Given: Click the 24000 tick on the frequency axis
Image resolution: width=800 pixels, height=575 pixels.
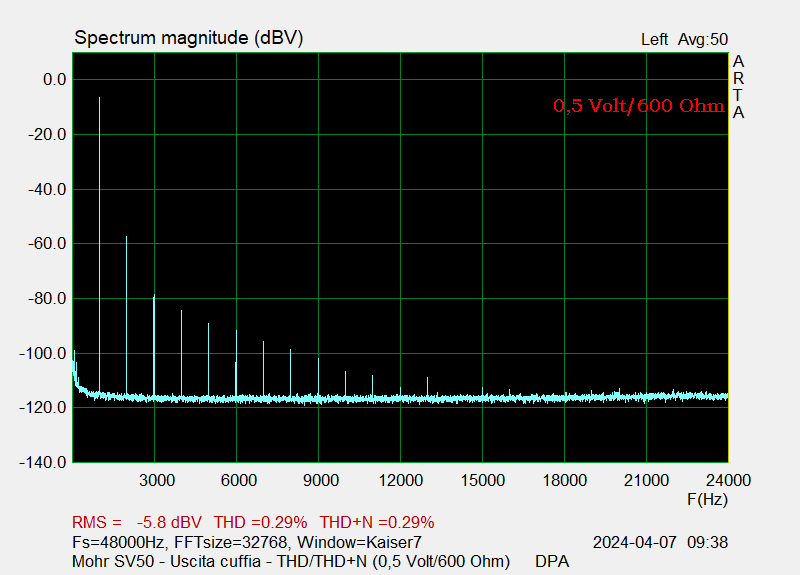Looking at the screenshot, I should click(727, 480).
